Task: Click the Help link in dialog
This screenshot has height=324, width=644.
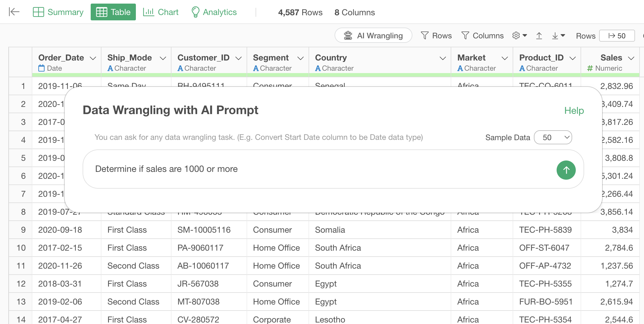Action: (574, 110)
